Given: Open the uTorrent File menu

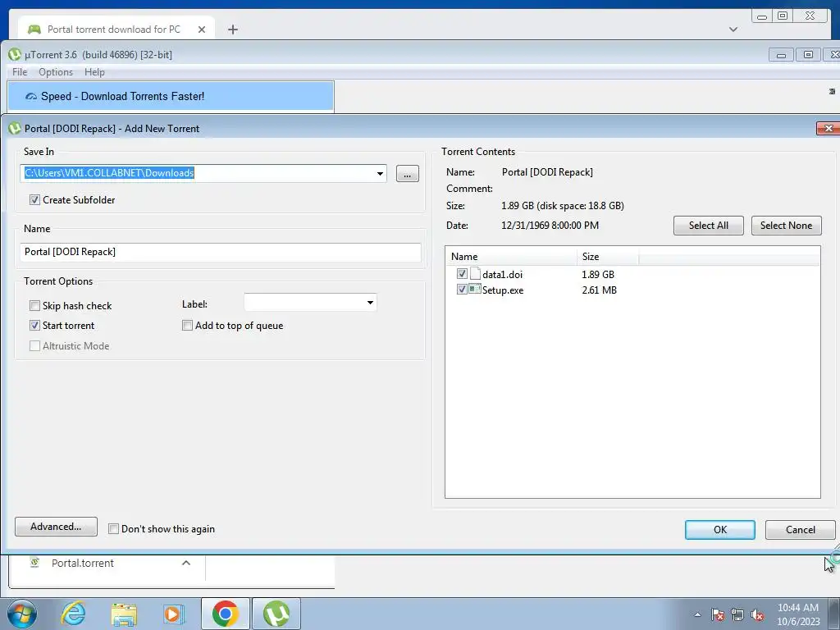Looking at the screenshot, I should [x=20, y=72].
